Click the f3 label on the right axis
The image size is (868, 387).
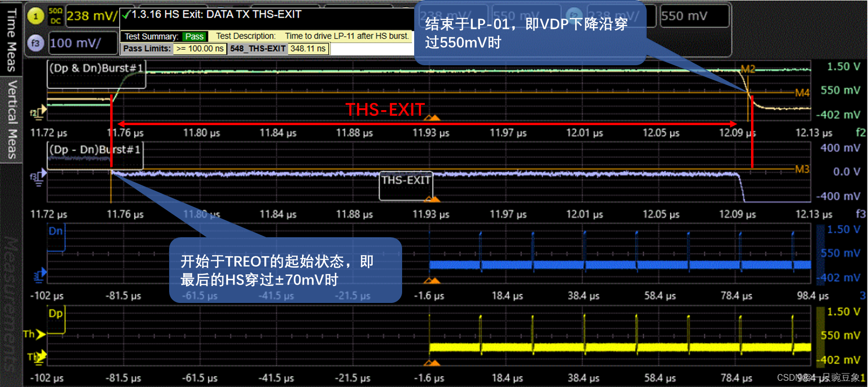point(860,214)
